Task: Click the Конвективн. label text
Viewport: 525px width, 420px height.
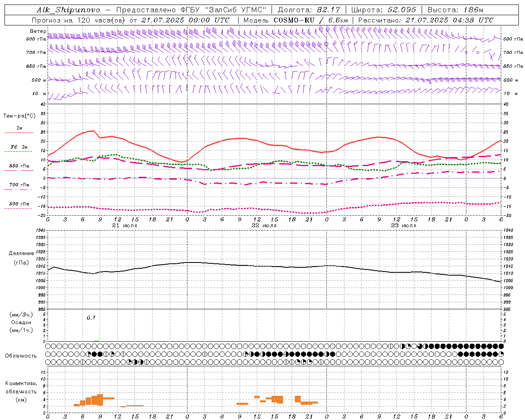Action: point(21,383)
